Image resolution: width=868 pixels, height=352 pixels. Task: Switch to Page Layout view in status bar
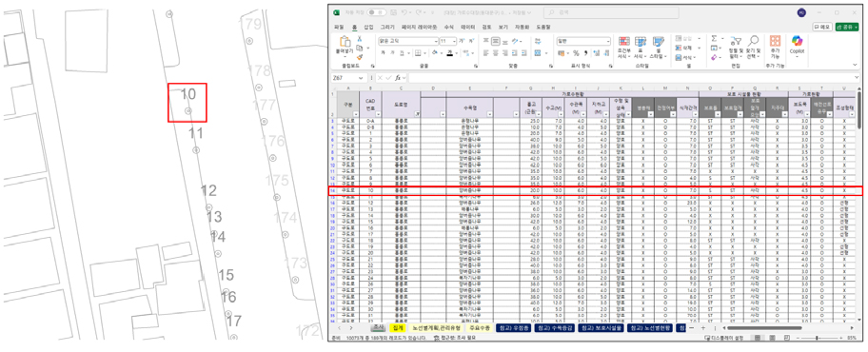(x=772, y=338)
